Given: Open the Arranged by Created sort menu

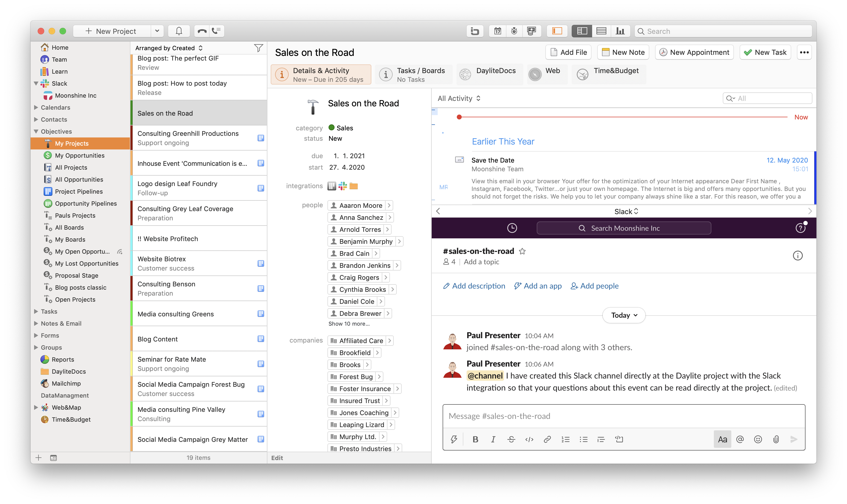Looking at the screenshot, I should coord(169,48).
